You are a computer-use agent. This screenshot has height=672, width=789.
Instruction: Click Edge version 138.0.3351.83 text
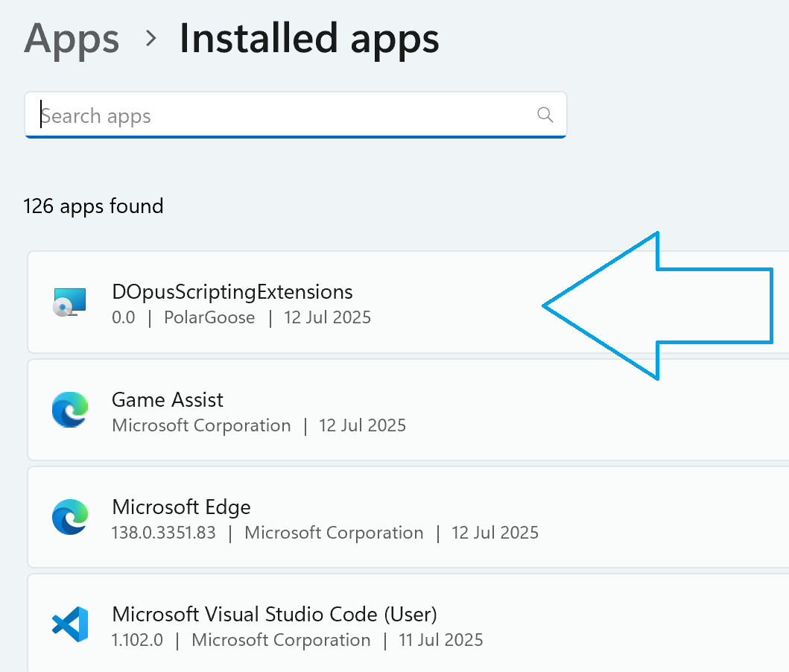pyautogui.click(x=163, y=533)
